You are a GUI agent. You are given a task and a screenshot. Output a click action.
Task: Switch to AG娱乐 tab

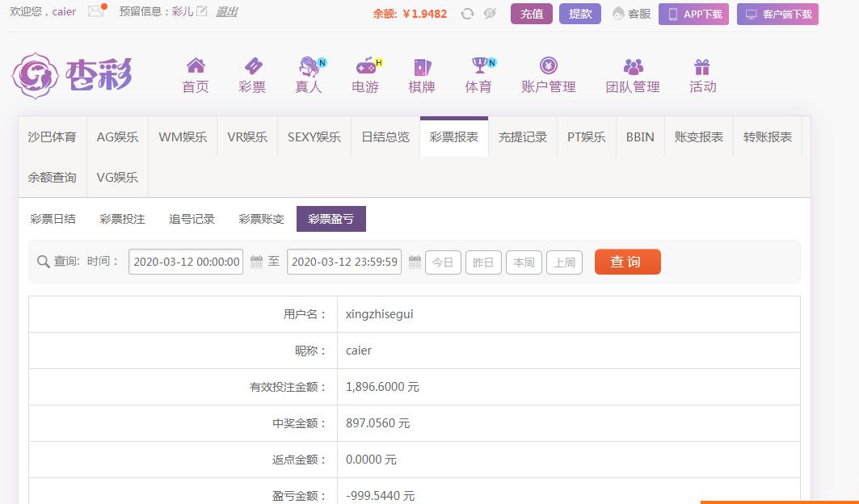(117, 137)
